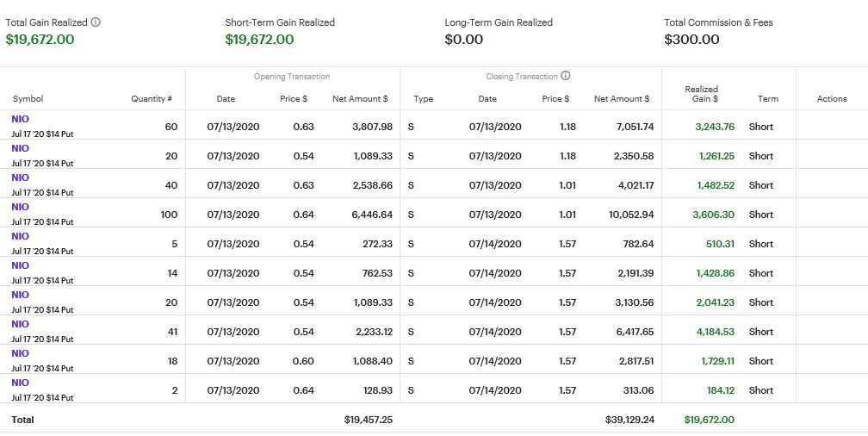Select the Symbol column header
Screen dimensions: 868x436
click(28, 98)
